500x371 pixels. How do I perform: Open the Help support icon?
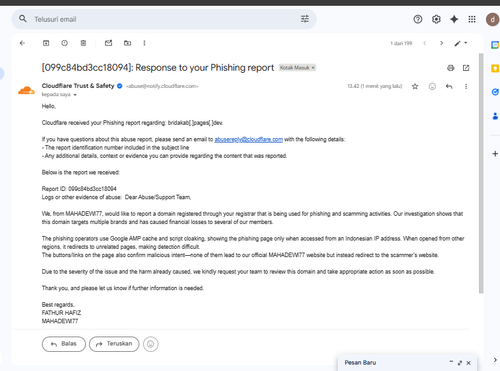(x=418, y=19)
